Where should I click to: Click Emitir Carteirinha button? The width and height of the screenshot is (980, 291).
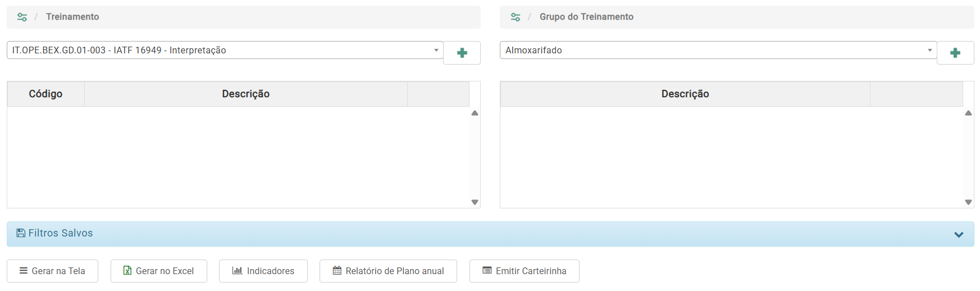524,271
